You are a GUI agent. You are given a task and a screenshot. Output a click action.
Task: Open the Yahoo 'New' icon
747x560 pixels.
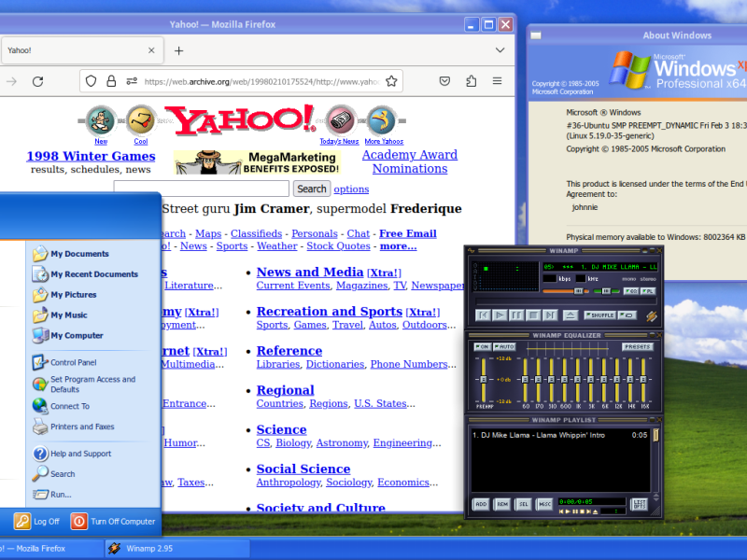pos(101,125)
